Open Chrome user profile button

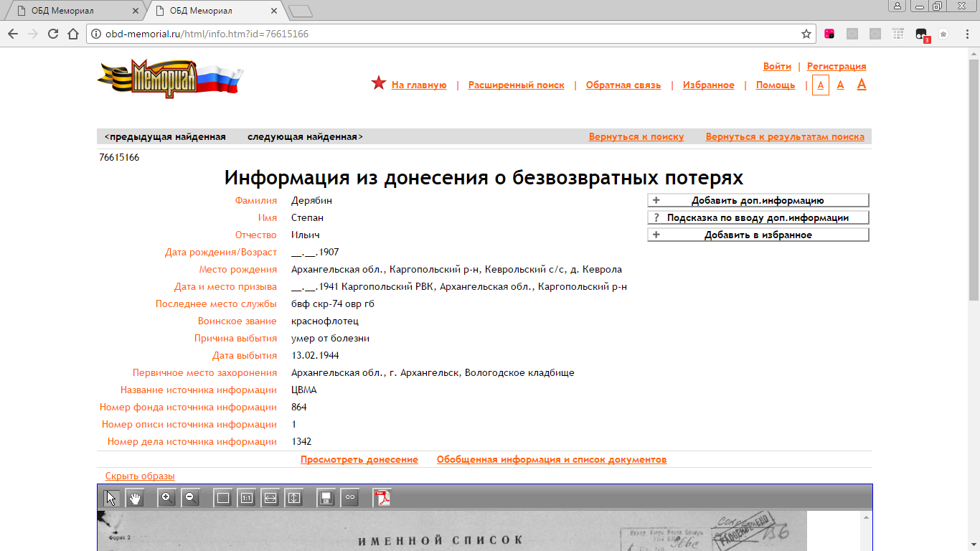[897, 6]
